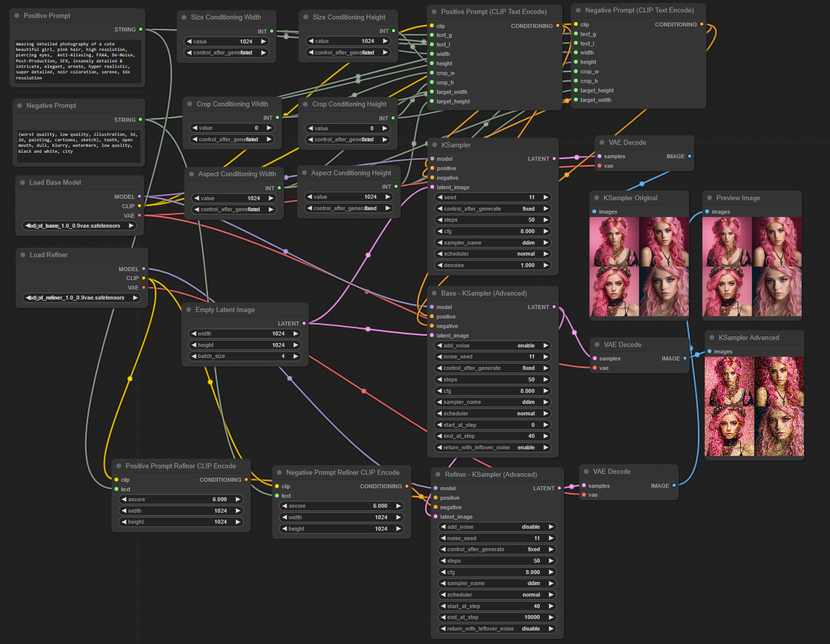Open sampler_name dropdown in Base - KSampler (Advanced)

pyautogui.click(x=493, y=402)
